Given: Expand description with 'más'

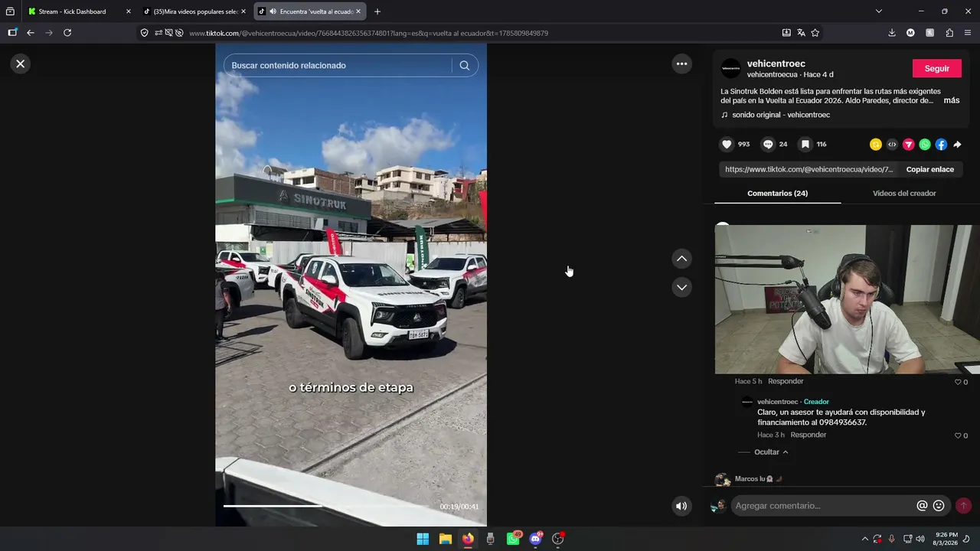Looking at the screenshot, I should point(952,100).
